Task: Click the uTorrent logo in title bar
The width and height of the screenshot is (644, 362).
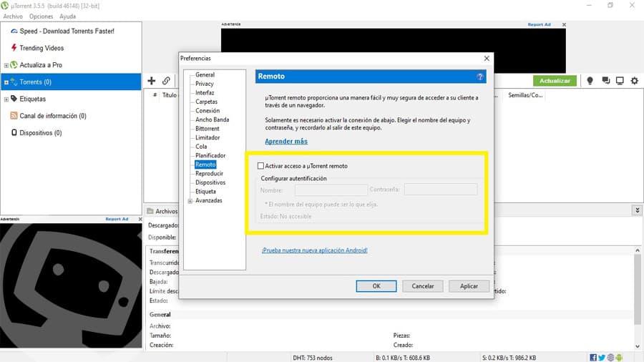Action: coord(4,6)
